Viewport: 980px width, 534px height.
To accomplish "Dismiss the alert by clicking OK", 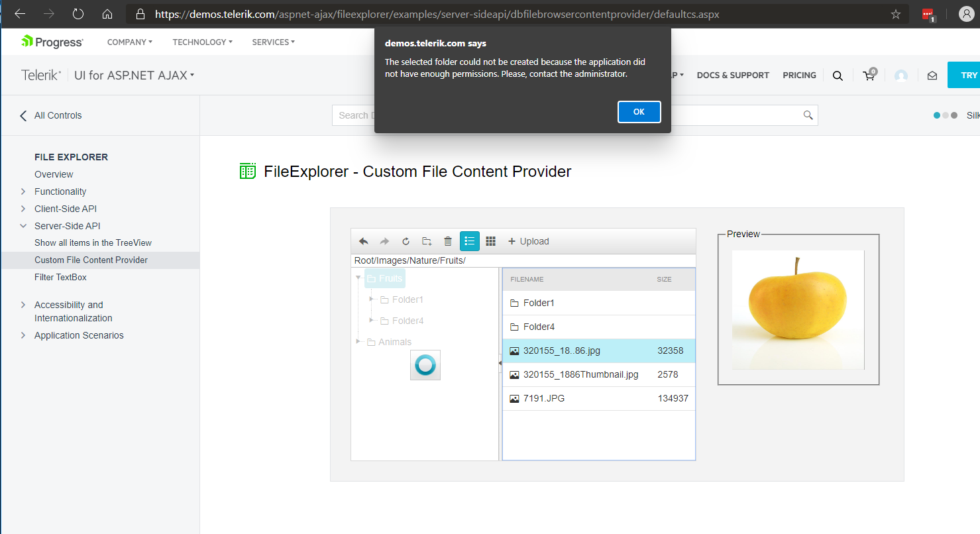I will (639, 112).
